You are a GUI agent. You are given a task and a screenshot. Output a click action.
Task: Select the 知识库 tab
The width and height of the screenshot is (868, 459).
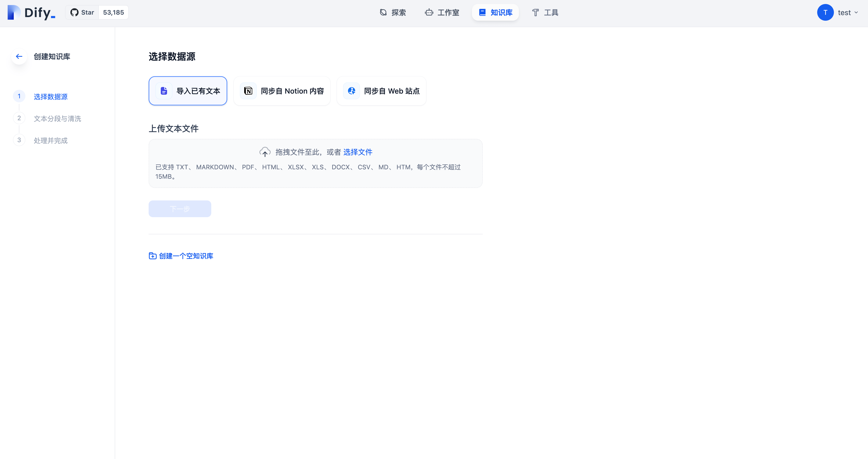coord(495,13)
